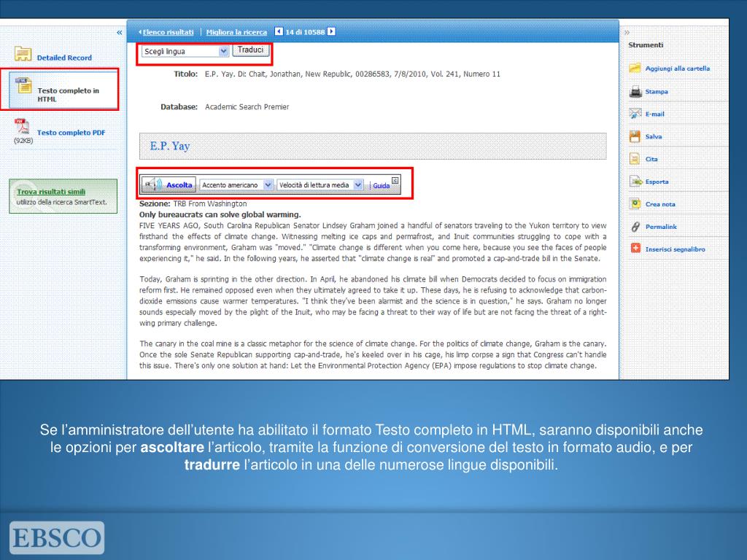Click the Stampa link
Image resolution: width=747 pixels, height=560 pixels.
(x=657, y=91)
